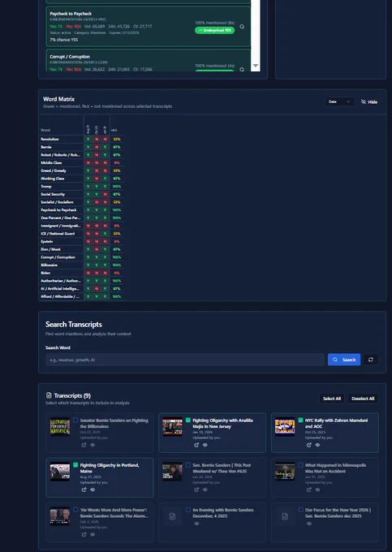Open external link for Fighting the Billionaires transcript
The height and width of the screenshot is (552, 392).
(x=84, y=445)
